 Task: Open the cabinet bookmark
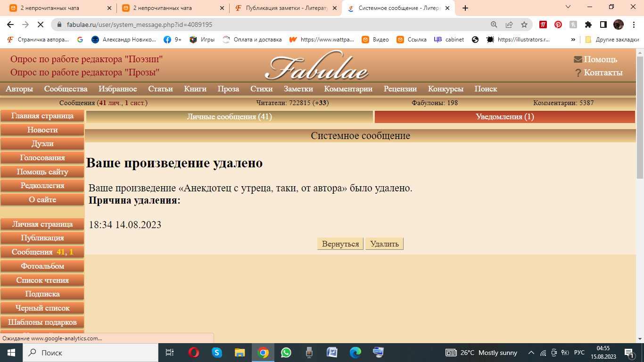pos(449,40)
